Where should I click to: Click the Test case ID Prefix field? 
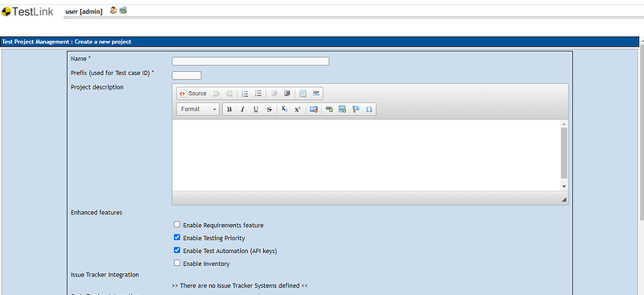click(x=187, y=75)
